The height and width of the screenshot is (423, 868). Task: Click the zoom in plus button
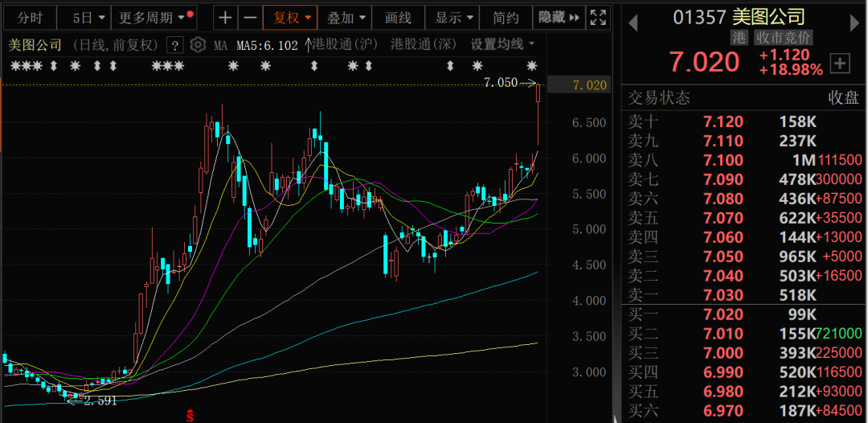[227, 18]
